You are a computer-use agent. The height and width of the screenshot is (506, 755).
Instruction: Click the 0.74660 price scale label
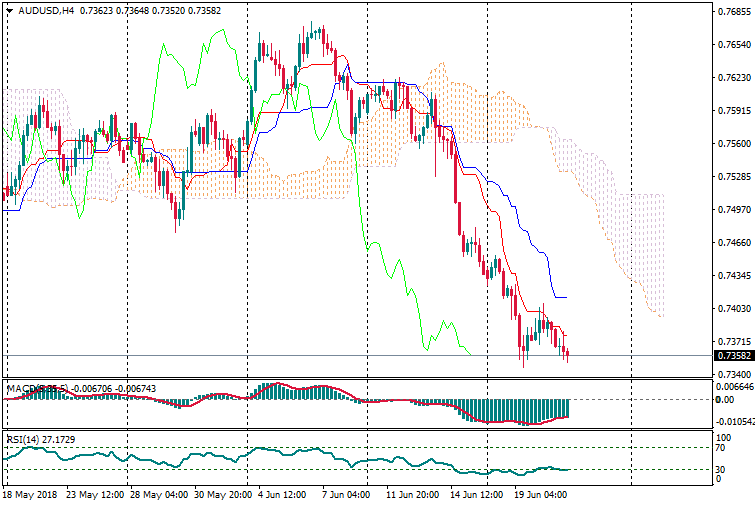point(733,242)
